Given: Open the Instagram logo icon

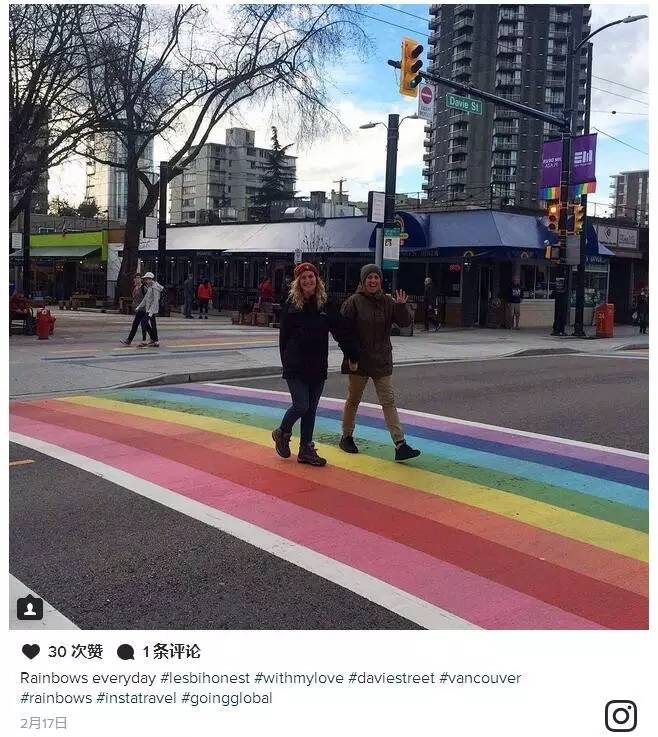Looking at the screenshot, I should pyautogui.click(x=621, y=716).
